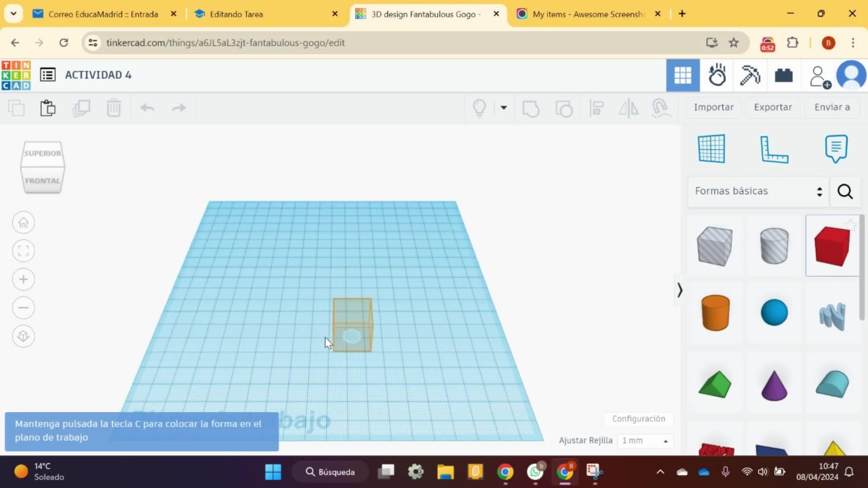Viewport: 868px width, 488px height.
Task: Click the Tinkercad home view button
Action: tap(24, 223)
